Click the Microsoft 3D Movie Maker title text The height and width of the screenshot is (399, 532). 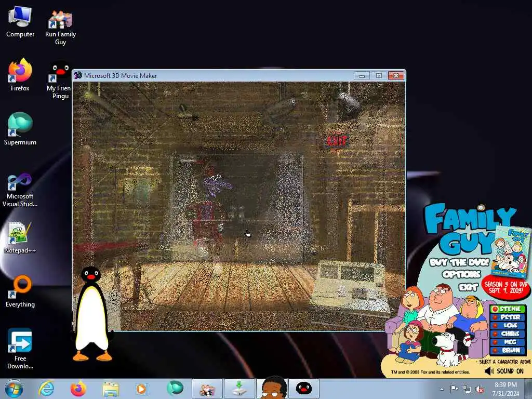coord(121,76)
